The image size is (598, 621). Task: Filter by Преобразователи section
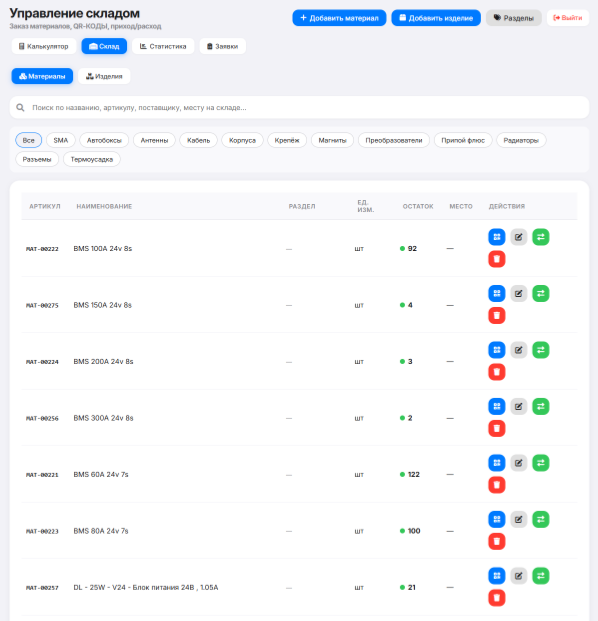[x=394, y=140]
